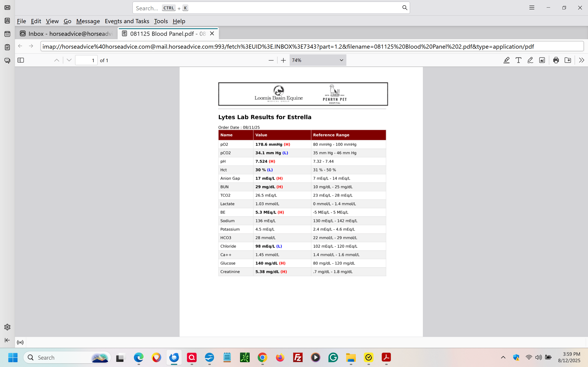
Task: Open the Calendar space in sidebar
Action: pos(7,34)
